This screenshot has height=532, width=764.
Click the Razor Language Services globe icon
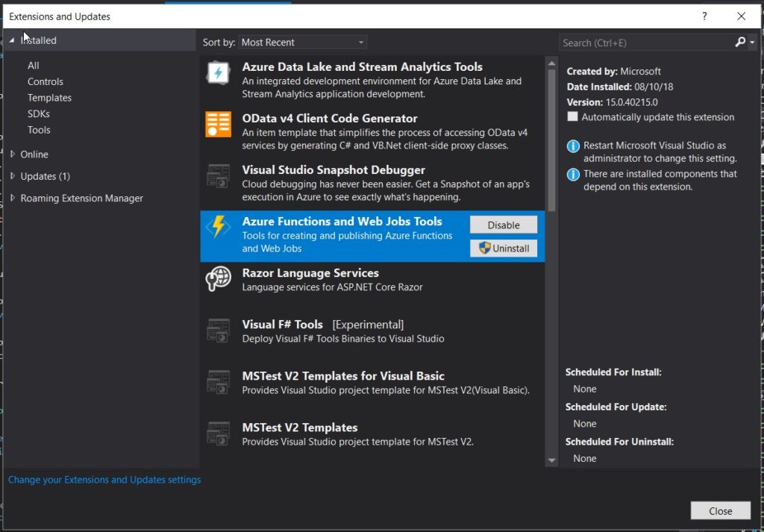tap(218, 278)
